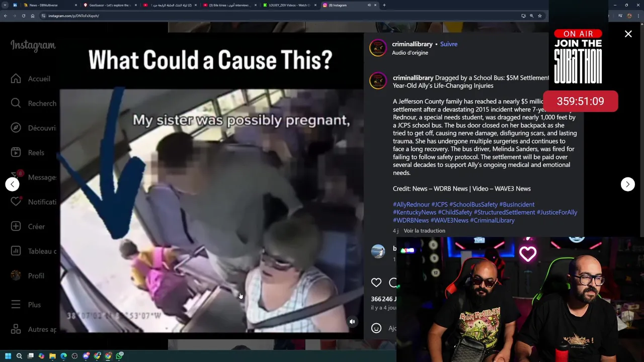Open Windows Start menu

coord(8,356)
